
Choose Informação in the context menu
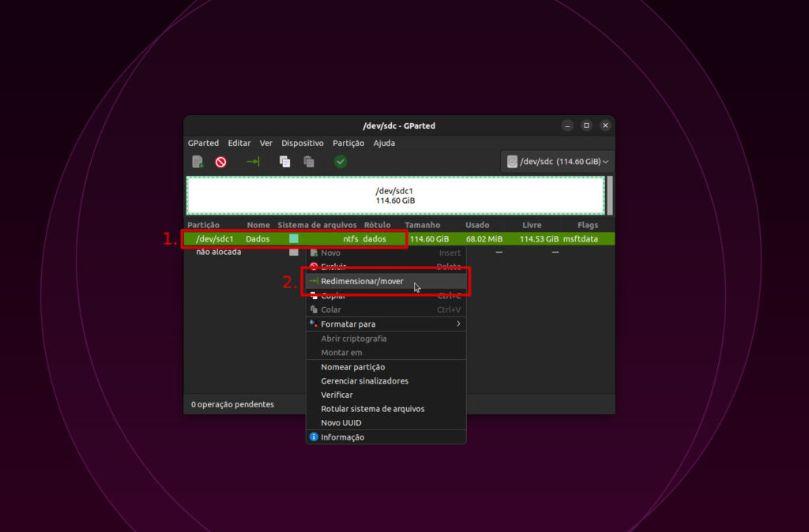click(x=386, y=437)
